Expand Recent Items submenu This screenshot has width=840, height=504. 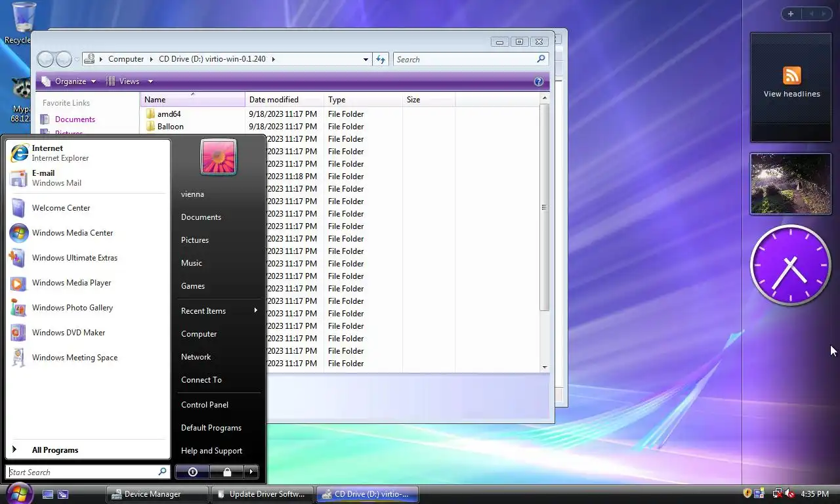coord(219,311)
